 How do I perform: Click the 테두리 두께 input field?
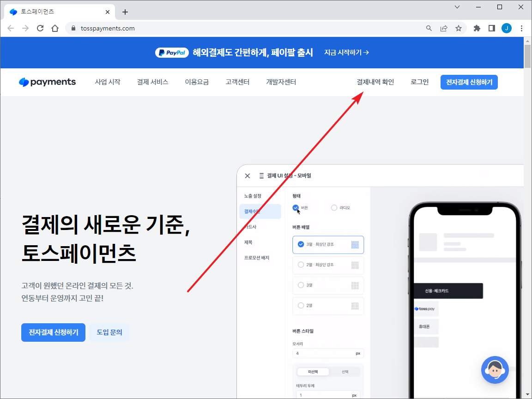[x=328, y=395]
